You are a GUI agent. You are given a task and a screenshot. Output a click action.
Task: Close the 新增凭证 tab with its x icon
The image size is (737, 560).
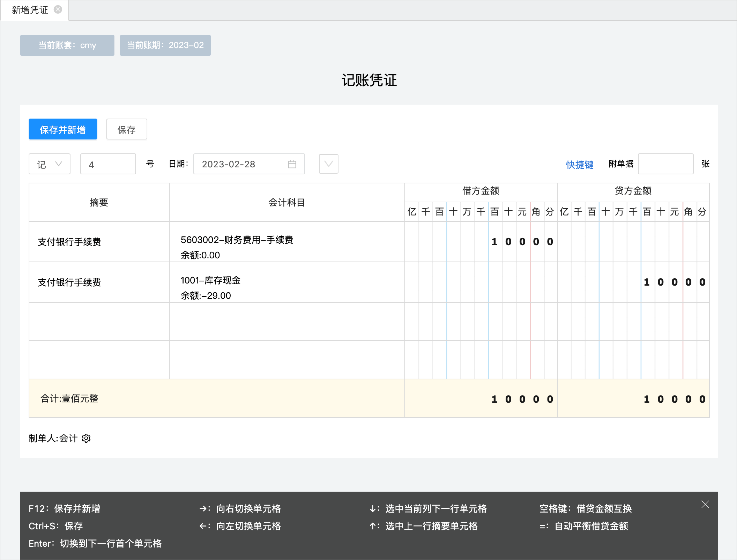58,10
